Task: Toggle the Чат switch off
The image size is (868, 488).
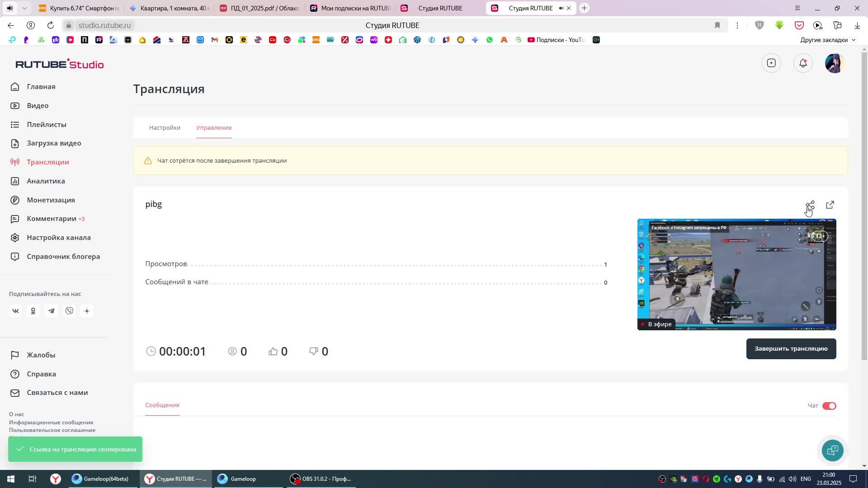Action: [829, 406]
